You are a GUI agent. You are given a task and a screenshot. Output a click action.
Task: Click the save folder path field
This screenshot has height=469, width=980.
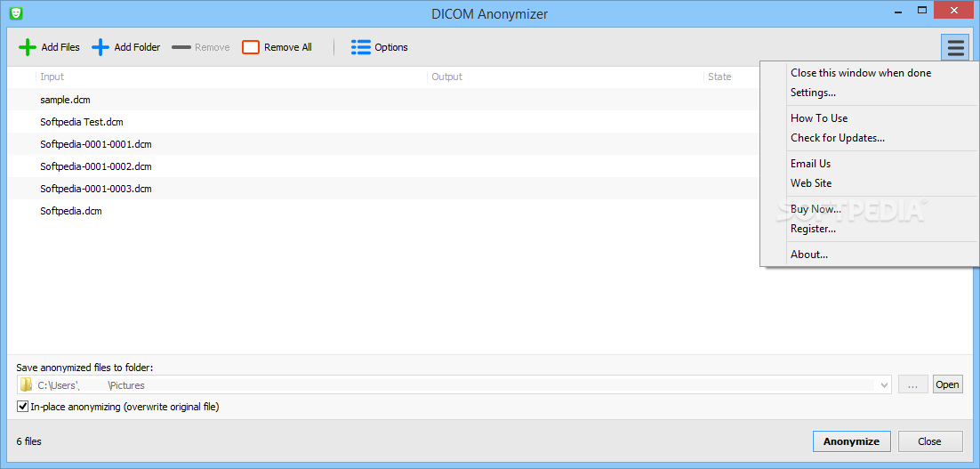click(454, 384)
